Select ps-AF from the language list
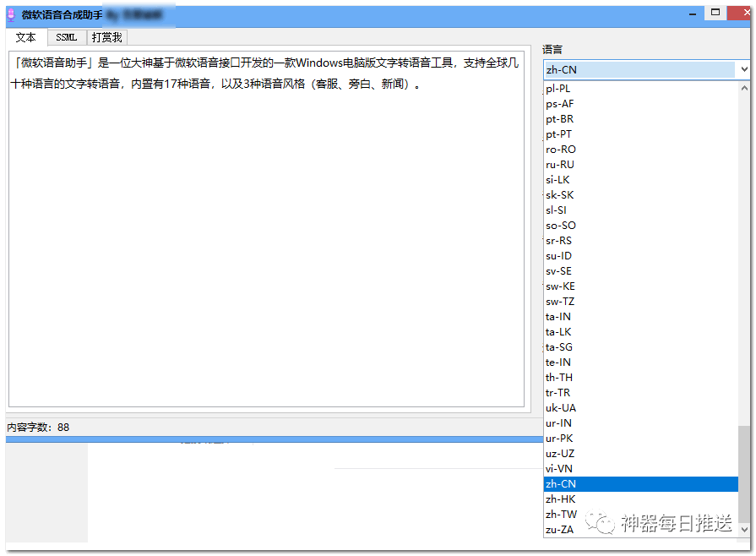Screen dimensions: 756x556 click(x=641, y=104)
